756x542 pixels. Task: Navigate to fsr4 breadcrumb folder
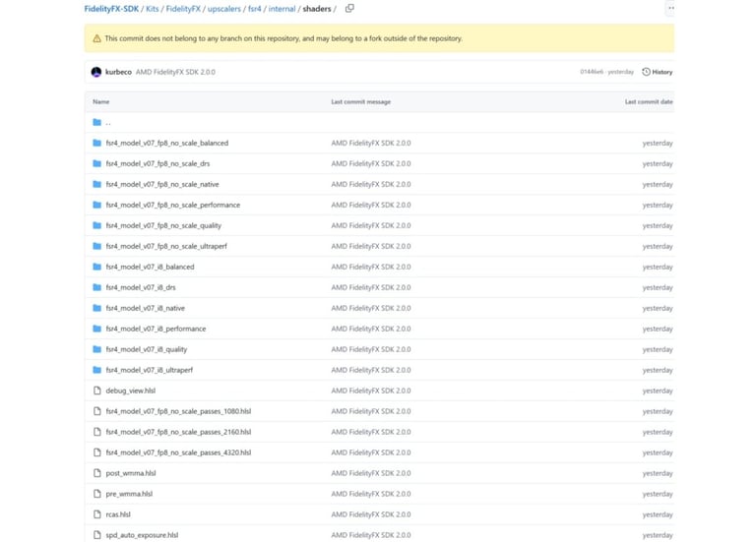[x=255, y=9]
